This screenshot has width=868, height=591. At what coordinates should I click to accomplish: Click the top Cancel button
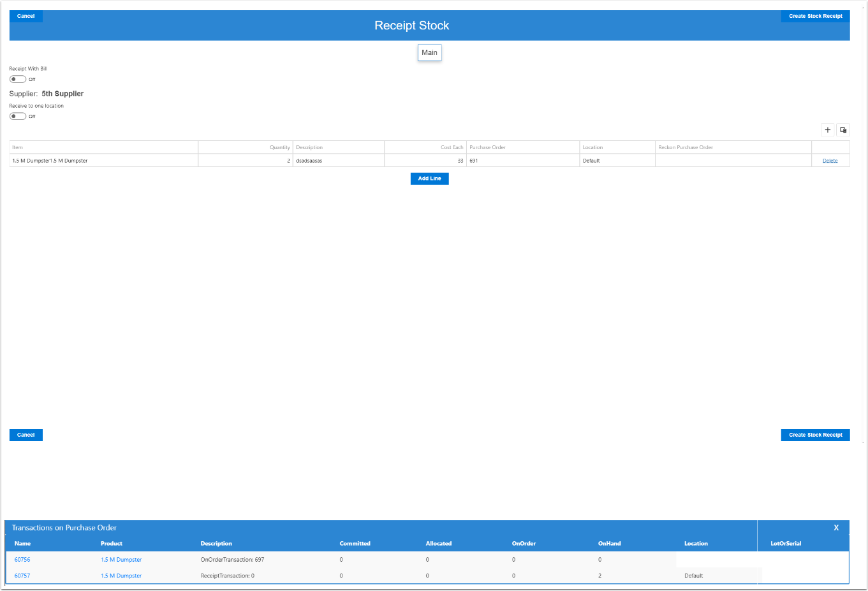click(26, 16)
